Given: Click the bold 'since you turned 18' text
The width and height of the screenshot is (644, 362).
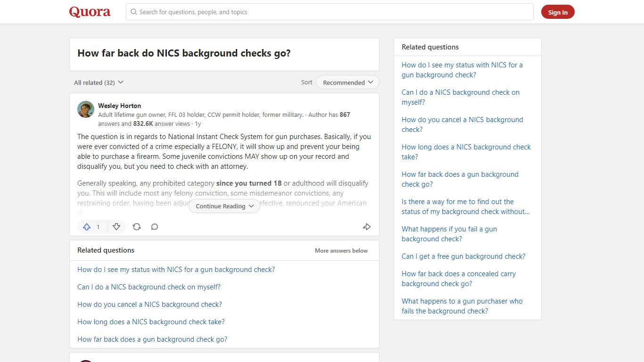Looking at the screenshot, I should [249, 183].
